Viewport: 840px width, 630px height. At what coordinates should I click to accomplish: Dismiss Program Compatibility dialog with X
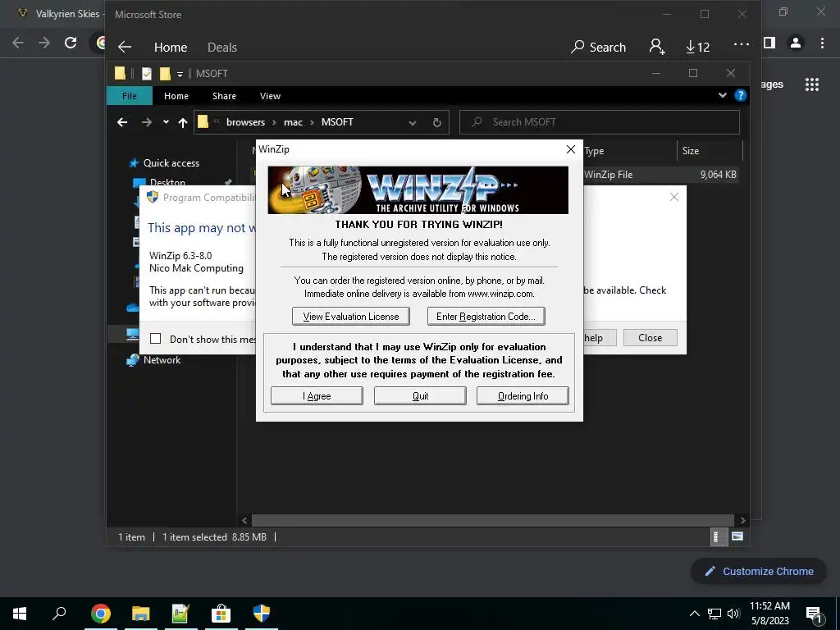point(674,197)
